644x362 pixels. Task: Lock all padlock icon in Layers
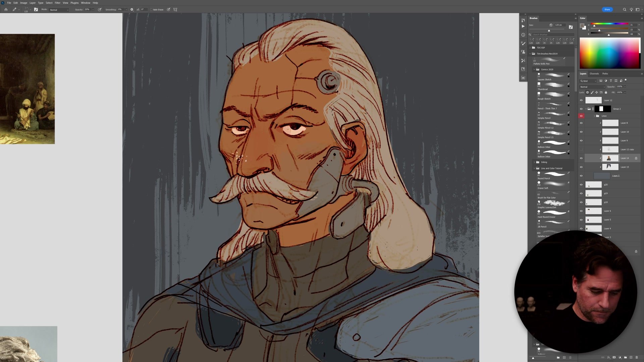(x=606, y=93)
